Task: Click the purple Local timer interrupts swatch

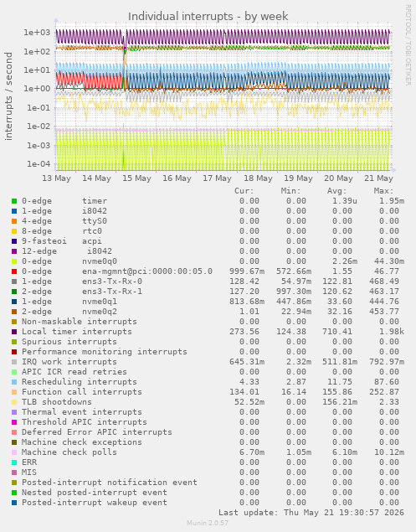Action: click(14, 332)
